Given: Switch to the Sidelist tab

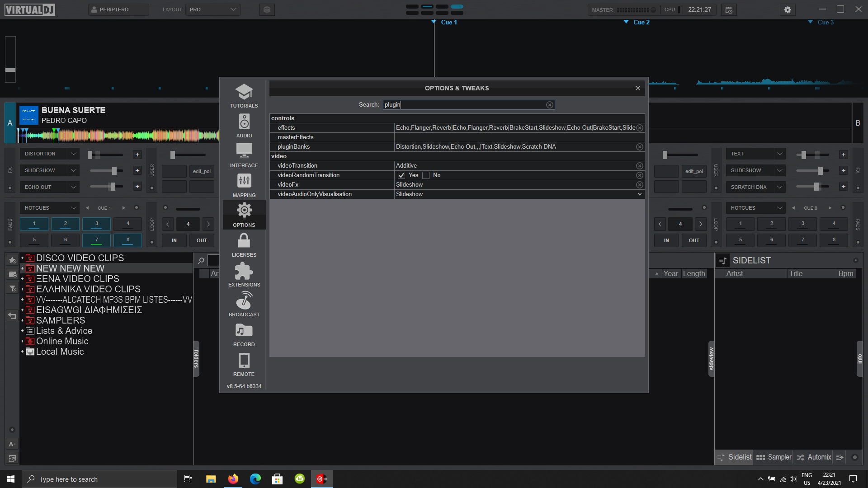Looking at the screenshot, I should coord(734,457).
